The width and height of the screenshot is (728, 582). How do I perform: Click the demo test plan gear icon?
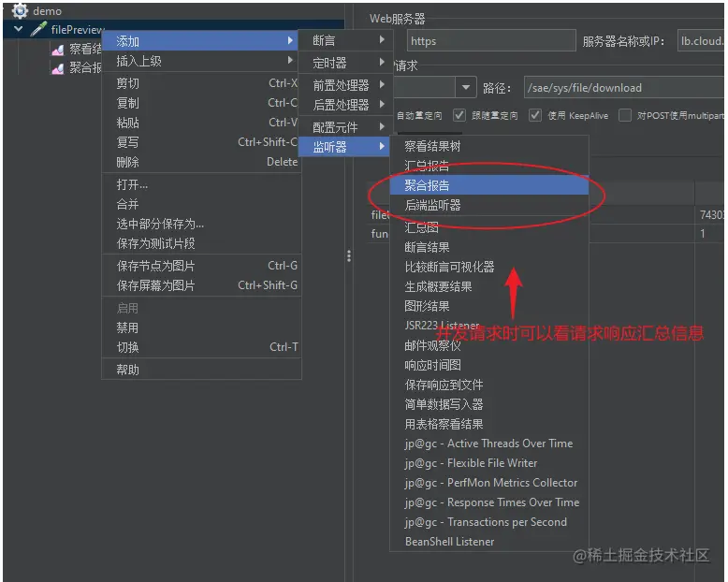click(20, 10)
